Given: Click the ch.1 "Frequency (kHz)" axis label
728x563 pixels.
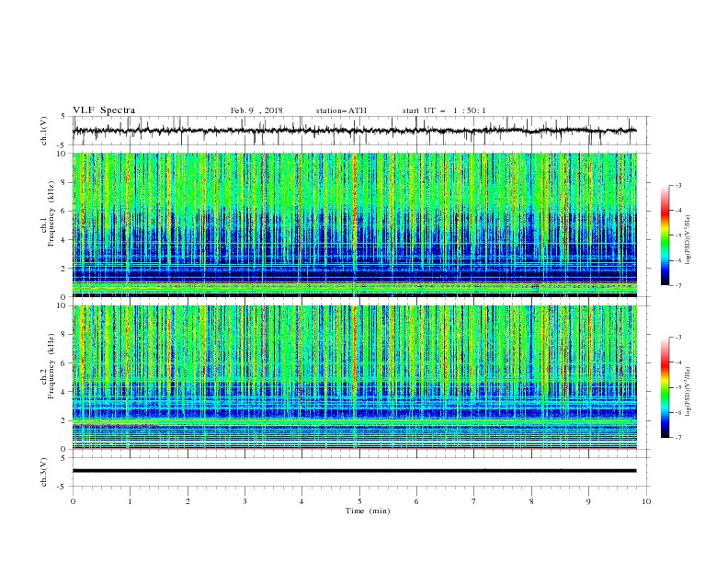Looking at the screenshot, I should [x=51, y=214].
